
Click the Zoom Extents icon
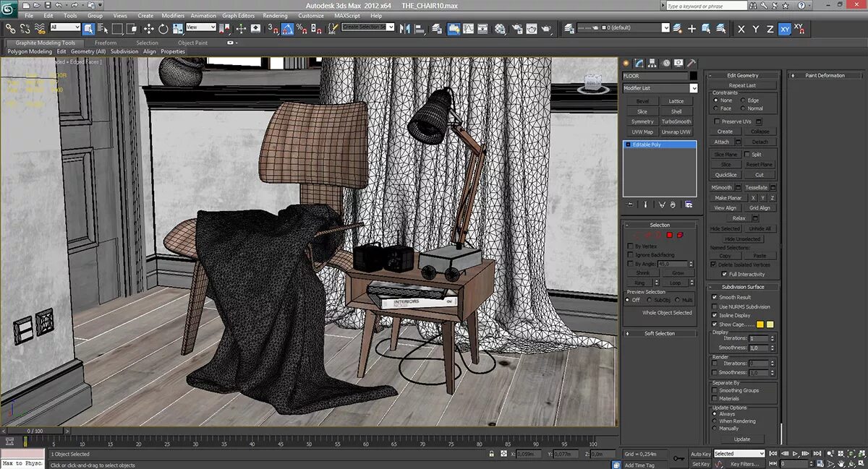[841, 455]
